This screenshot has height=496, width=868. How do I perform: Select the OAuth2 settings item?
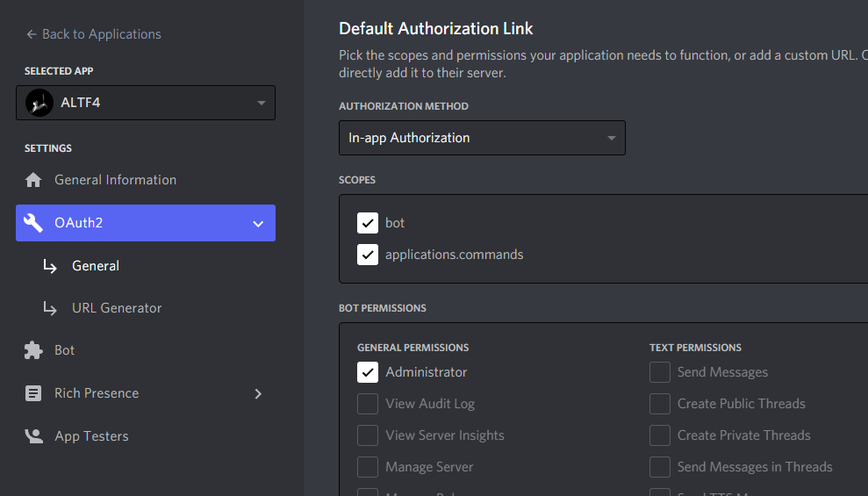point(146,223)
